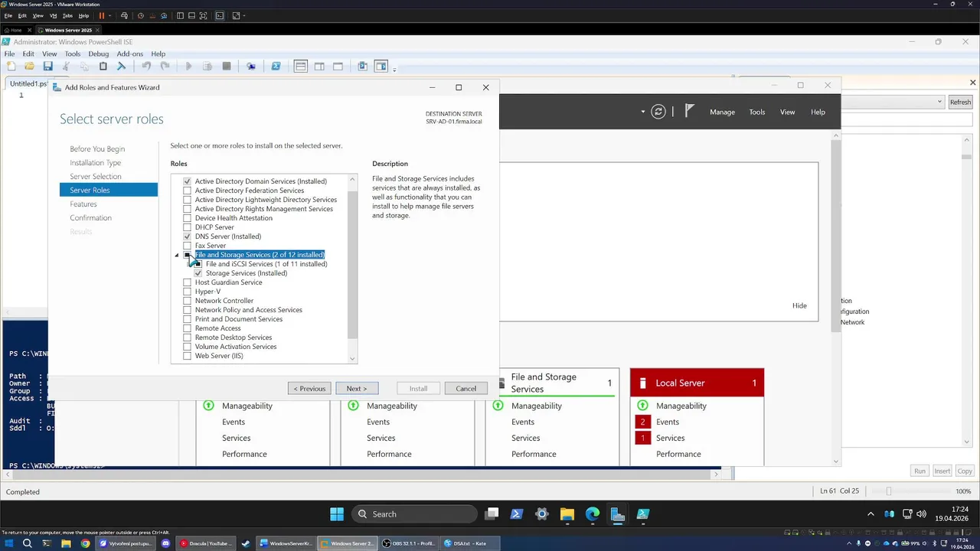Open Manage menu in Server Manager

click(x=722, y=112)
